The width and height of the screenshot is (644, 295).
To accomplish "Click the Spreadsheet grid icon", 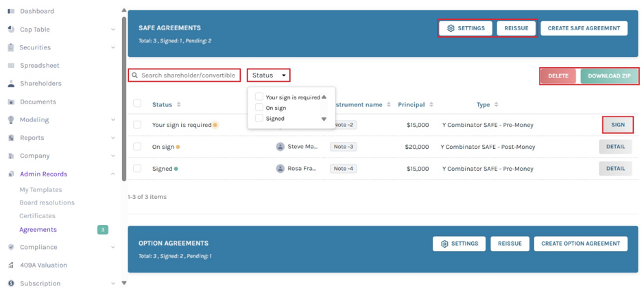I will pos(11,66).
